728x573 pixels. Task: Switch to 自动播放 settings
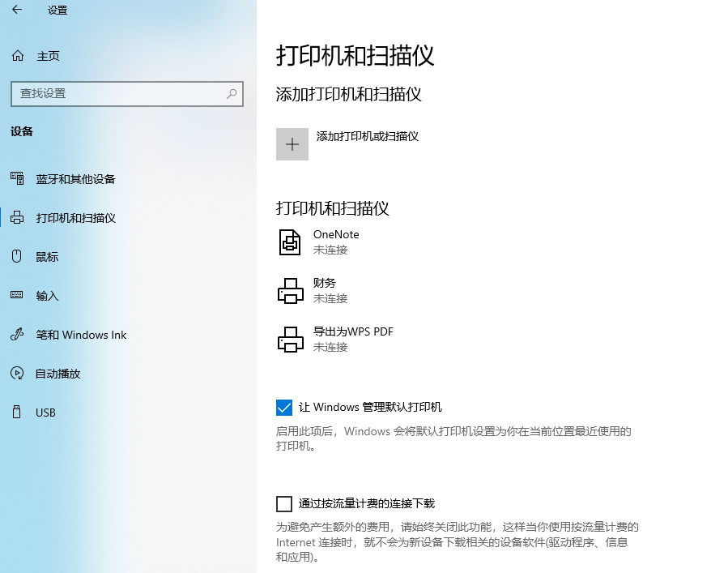pos(58,374)
